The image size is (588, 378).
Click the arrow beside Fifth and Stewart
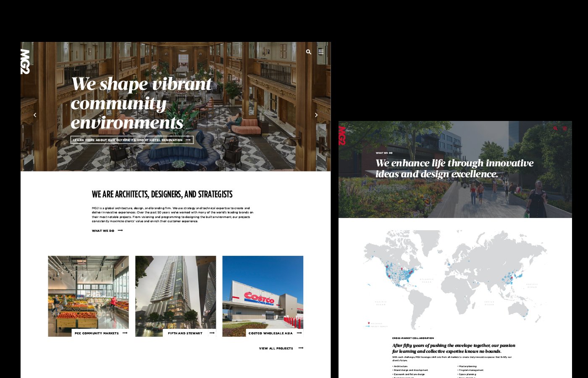pos(212,333)
